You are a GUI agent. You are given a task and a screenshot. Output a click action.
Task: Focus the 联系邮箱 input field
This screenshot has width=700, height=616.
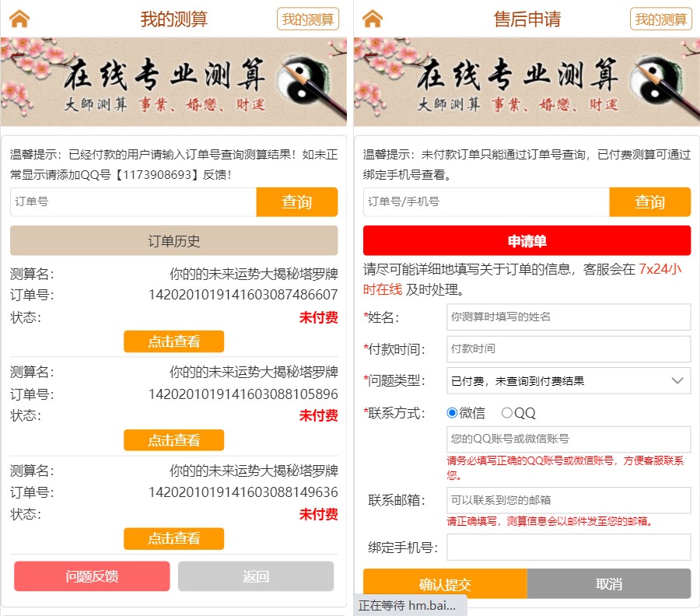coord(569,500)
